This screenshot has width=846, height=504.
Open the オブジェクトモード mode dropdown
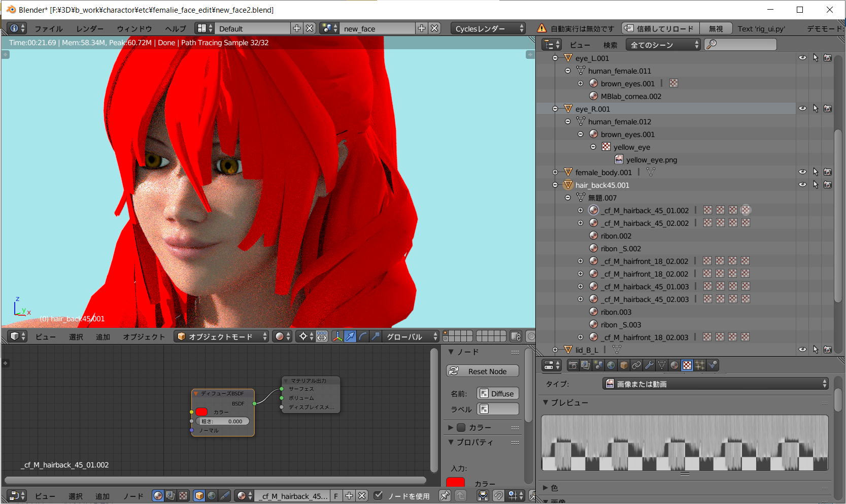click(221, 337)
